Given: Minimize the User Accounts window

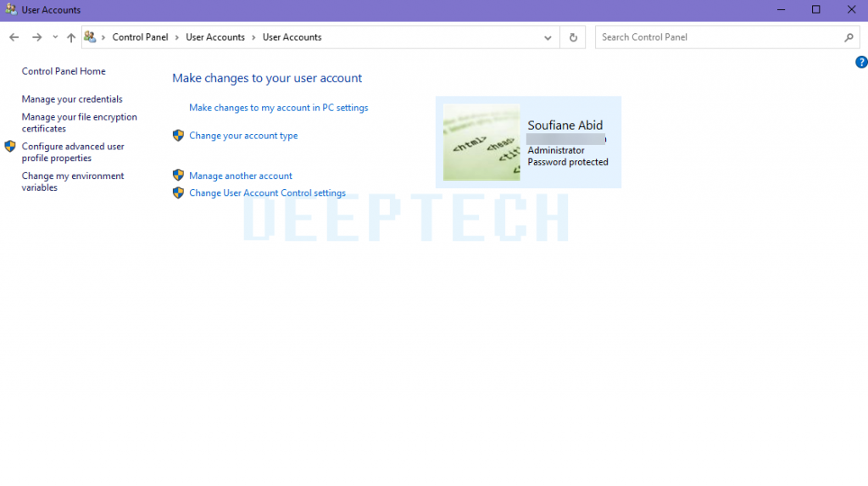Looking at the screenshot, I should (x=781, y=9).
